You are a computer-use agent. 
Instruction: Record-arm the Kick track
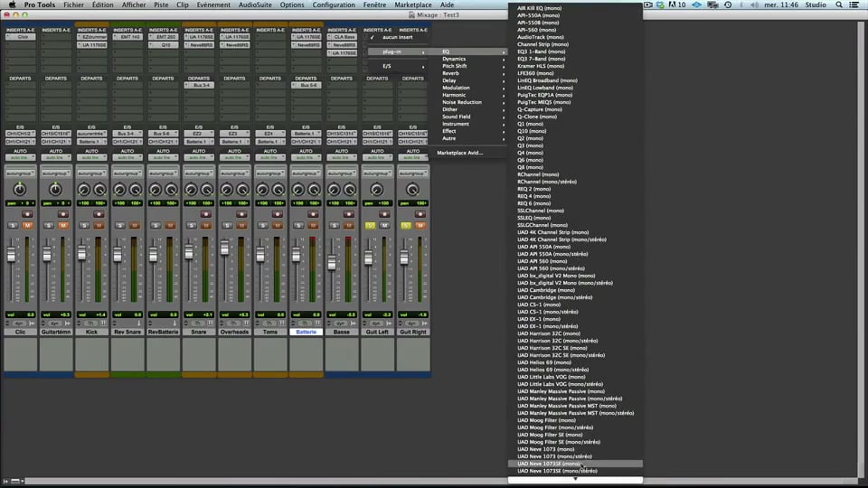click(x=99, y=214)
